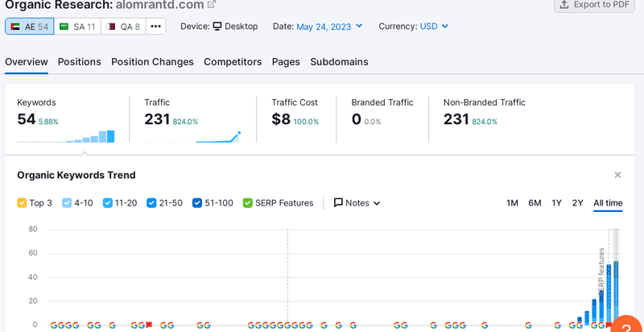Open the external link icon beside alomrantd.com
644x332 pixels.
[x=212, y=4]
